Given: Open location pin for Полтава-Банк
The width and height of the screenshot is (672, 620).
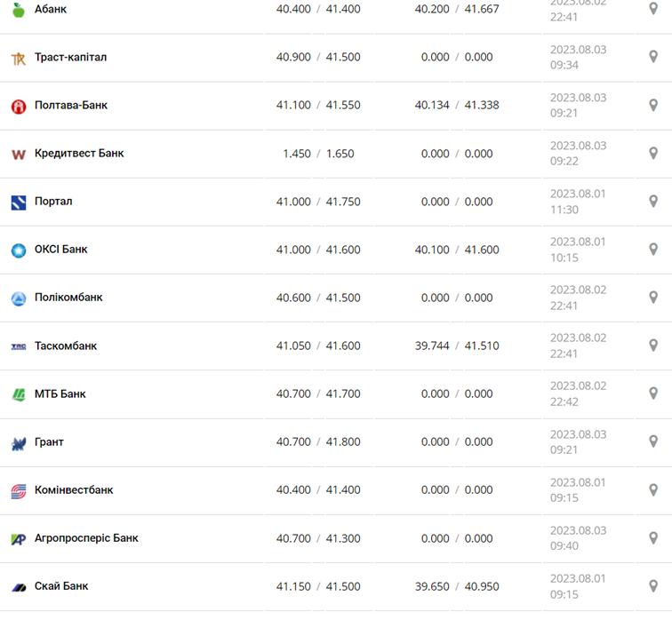Looking at the screenshot, I should tap(653, 105).
